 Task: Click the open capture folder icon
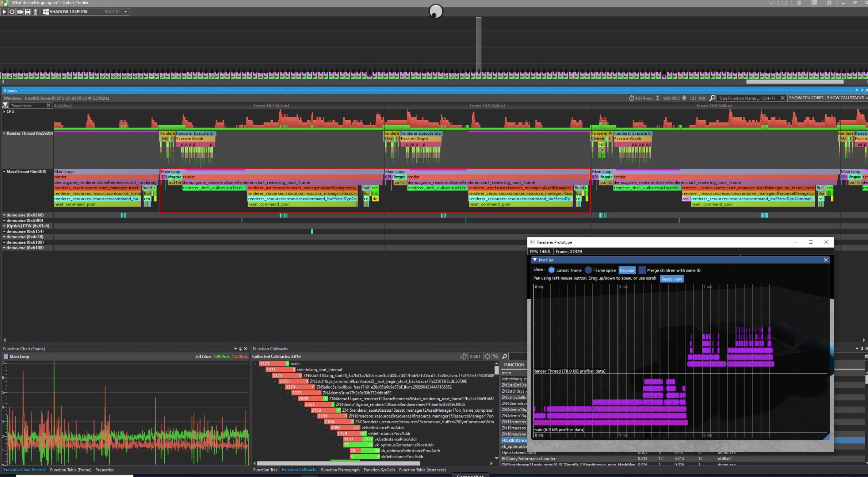(20, 12)
